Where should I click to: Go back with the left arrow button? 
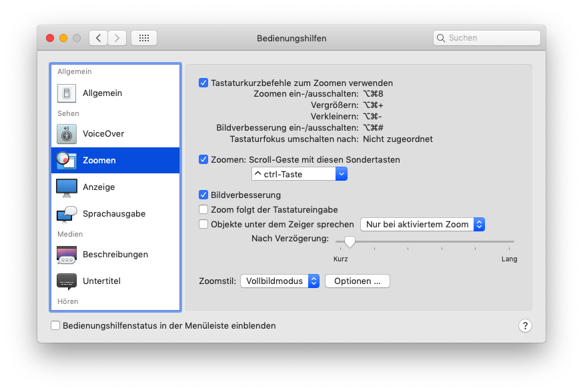tap(98, 38)
